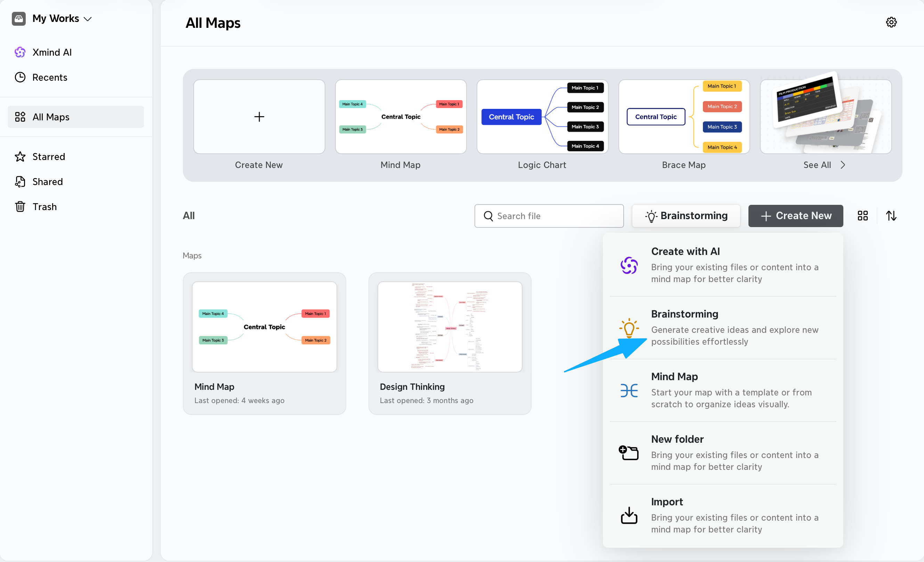
Task: Choose the Brace Map template thumbnail
Action: 684,117
